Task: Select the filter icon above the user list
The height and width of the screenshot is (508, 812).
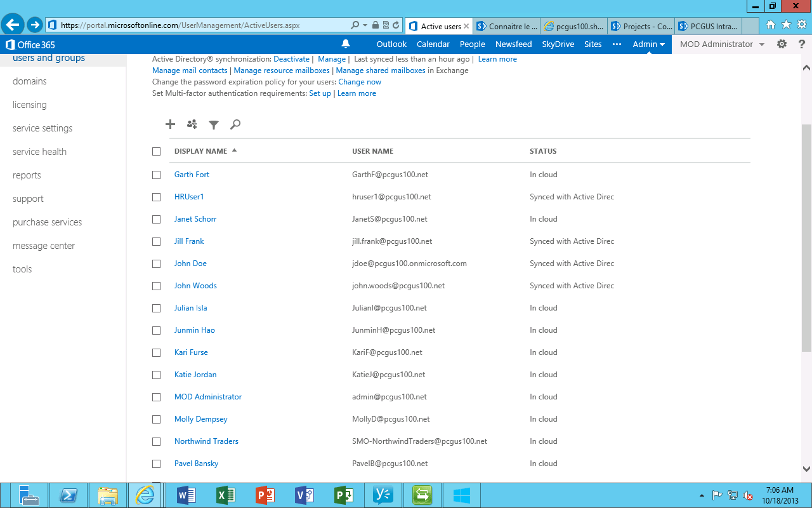Action: click(x=214, y=124)
